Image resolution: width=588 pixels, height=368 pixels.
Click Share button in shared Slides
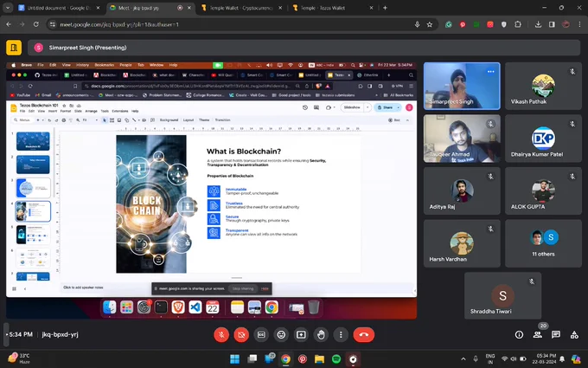tap(385, 107)
